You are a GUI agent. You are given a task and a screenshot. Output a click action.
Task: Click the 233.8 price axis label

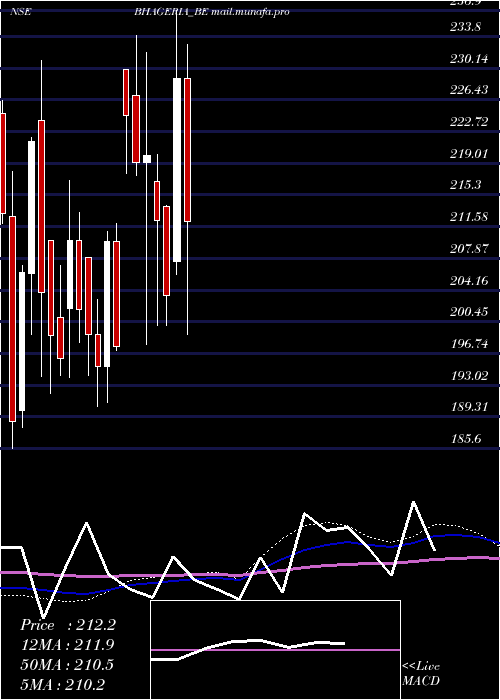pos(465,27)
